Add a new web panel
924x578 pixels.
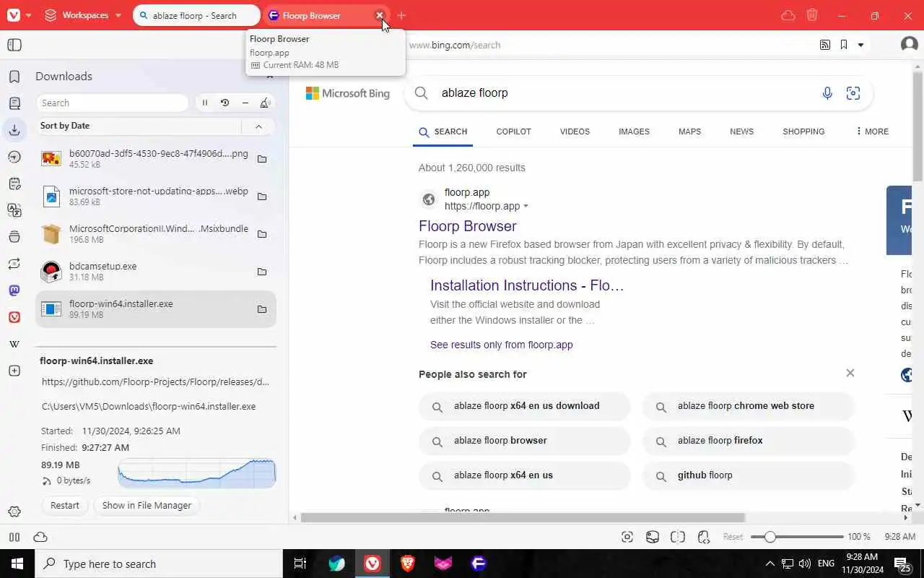[14, 371]
